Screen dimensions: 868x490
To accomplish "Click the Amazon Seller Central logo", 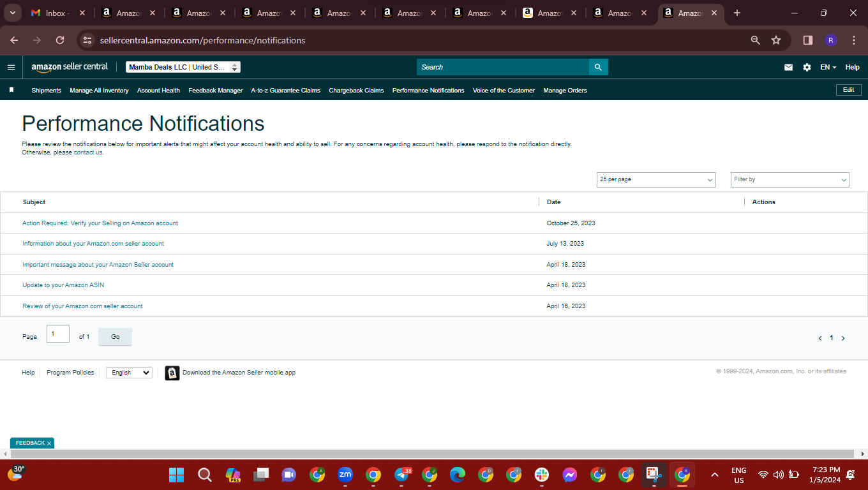I will (70, 67).
